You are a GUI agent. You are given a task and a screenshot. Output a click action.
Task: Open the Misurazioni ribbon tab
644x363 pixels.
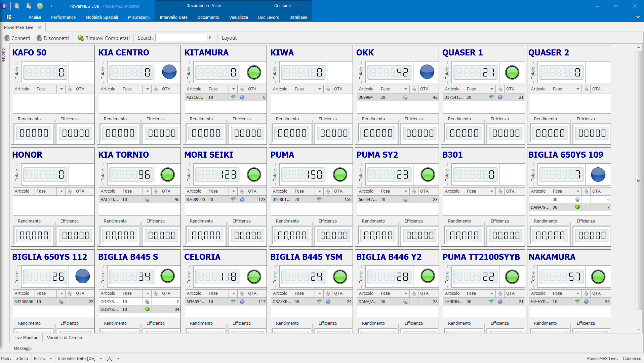coord(139,17)
